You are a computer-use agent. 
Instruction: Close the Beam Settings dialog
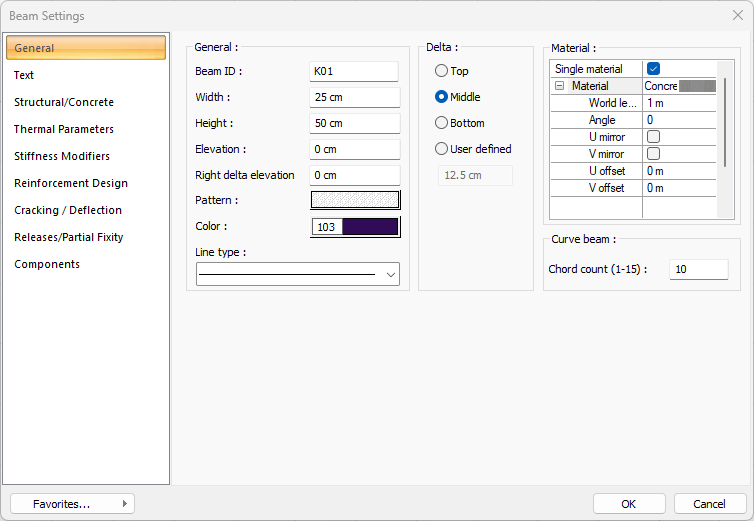click(x=737, y=16)
